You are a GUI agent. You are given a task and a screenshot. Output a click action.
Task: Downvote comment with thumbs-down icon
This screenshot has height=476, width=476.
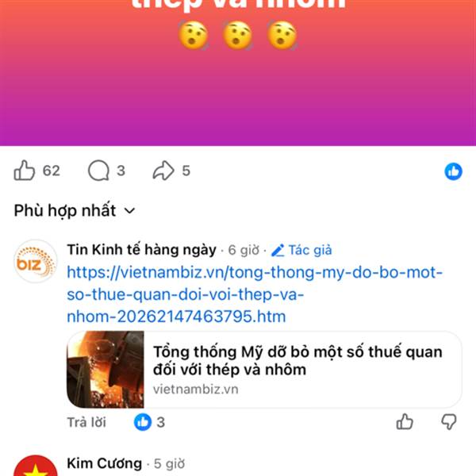click(x=449, y=422)
